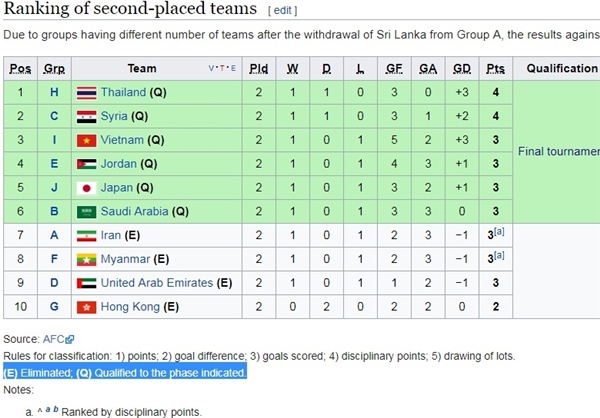Open the AFC external source link
This screenshot has height=418, width=600.
(x=58, y=339)
